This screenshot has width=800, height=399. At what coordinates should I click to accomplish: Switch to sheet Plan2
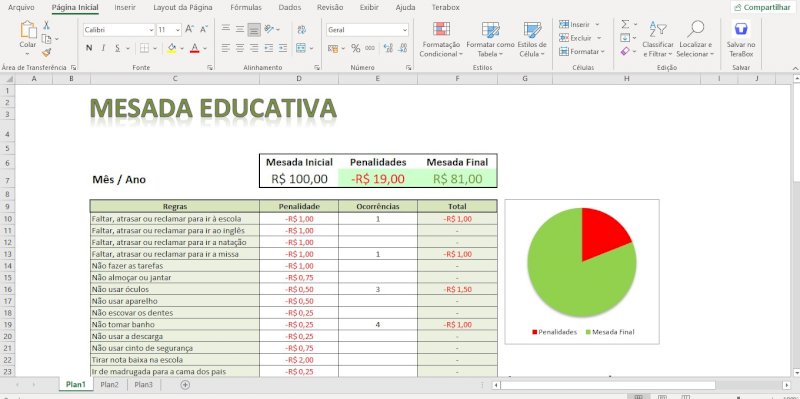[x=109, y=385]
